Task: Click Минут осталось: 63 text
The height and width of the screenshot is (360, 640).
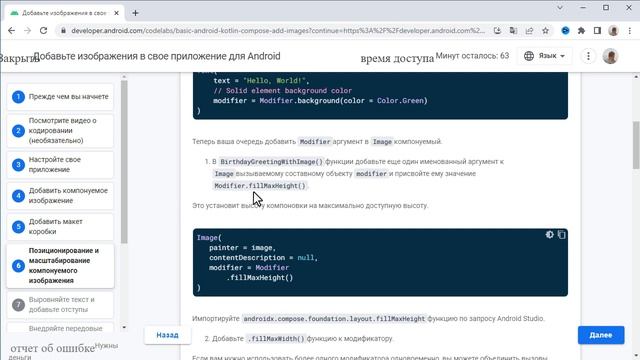Action: point(472,56)
